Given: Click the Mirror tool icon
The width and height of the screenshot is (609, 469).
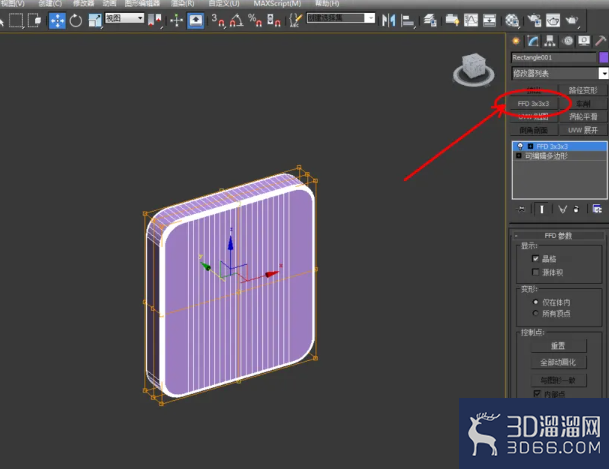Looking at the screenshot, I should click(x=388, y=20).
